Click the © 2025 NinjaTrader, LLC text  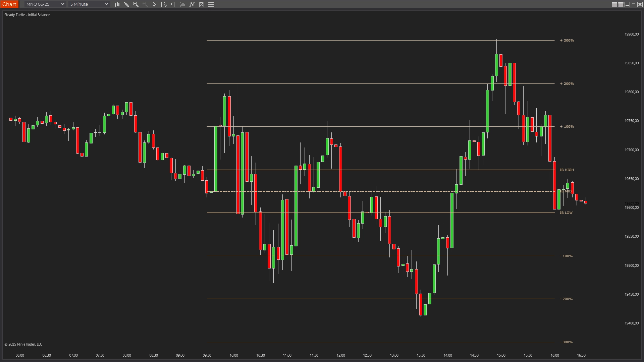(23, 344)
